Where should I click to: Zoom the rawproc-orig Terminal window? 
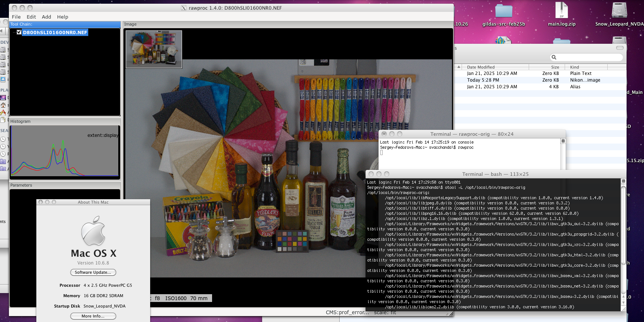pos(400,134)
